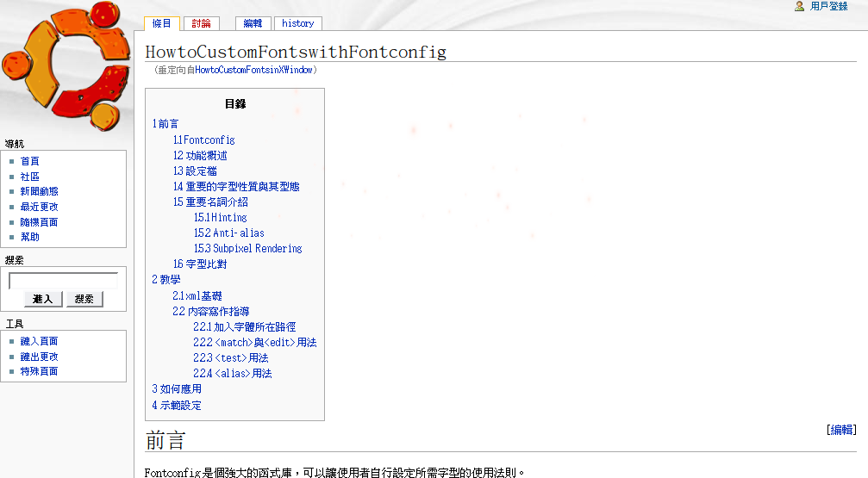The height and width of the screenshot is (478, 868).
Task: Click the 工具 sidebar heading
Action: [x=15, y=324]
